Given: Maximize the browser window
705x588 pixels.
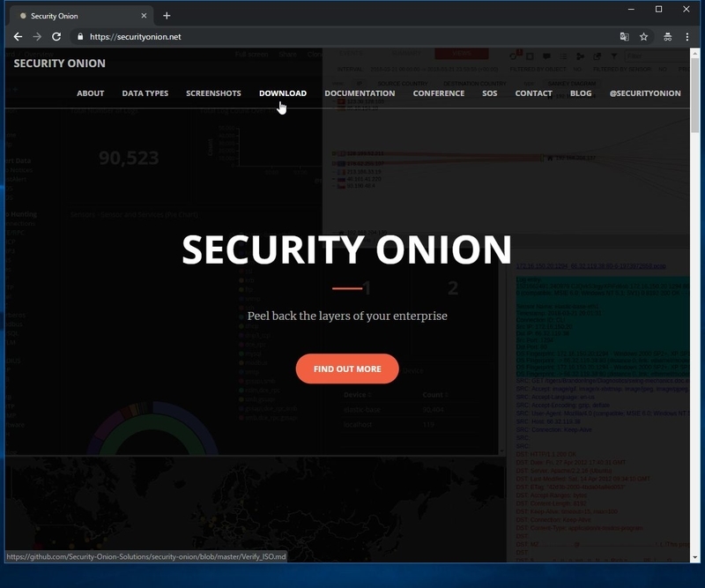Looking at the screenshot, I should pyautogui.click(x=658, y=9).
